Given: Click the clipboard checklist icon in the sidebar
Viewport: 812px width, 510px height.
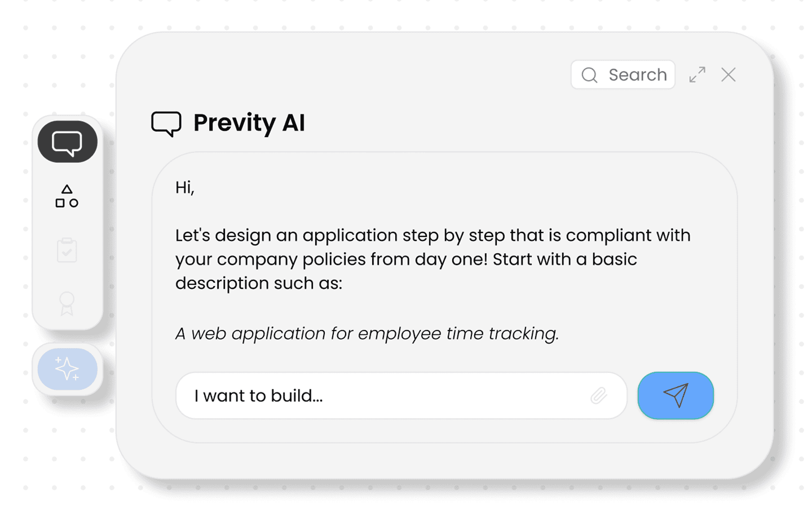Looking at the screenshot, I should [x=67, y=250].
